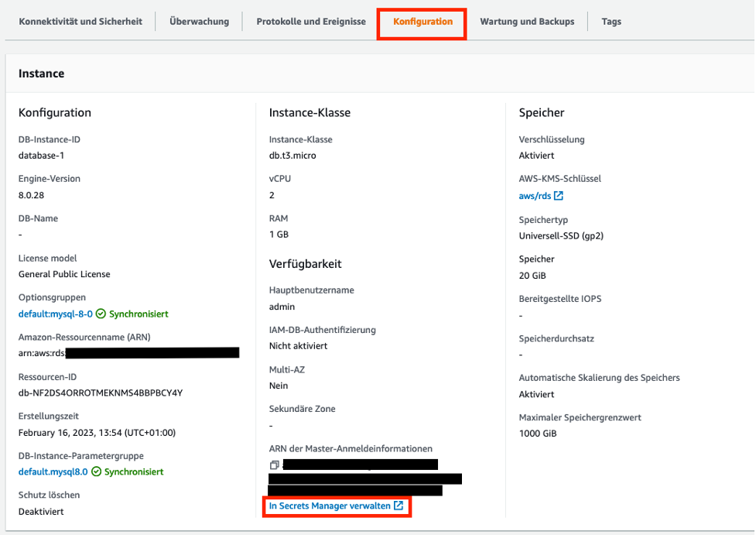Click the creation time February 16, 2023

coord(97,433)
